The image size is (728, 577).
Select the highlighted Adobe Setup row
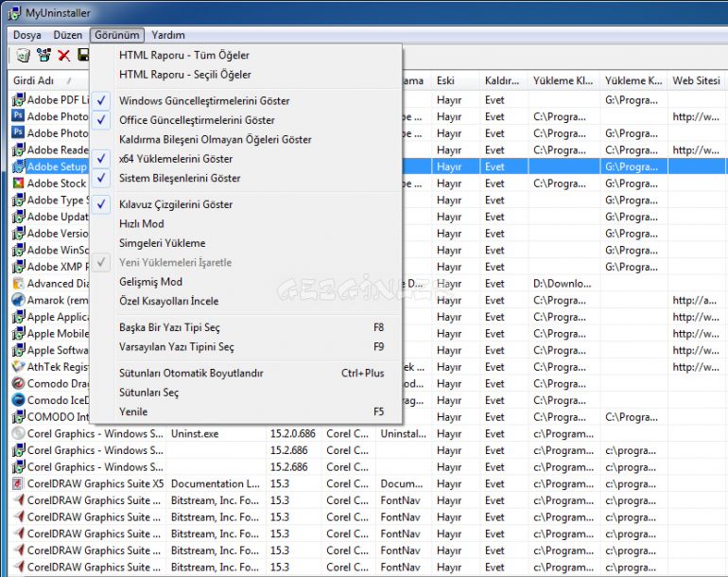point(367,166)
